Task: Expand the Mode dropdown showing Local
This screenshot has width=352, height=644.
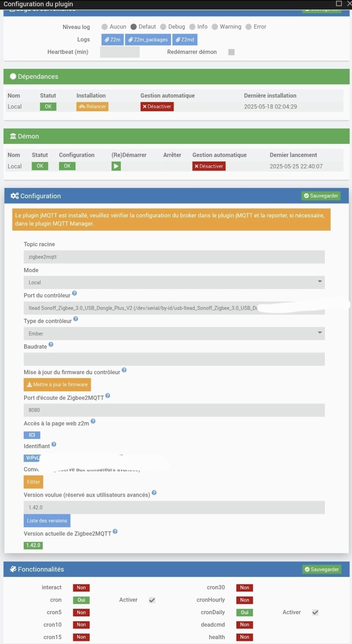Action: click(174, 282)
